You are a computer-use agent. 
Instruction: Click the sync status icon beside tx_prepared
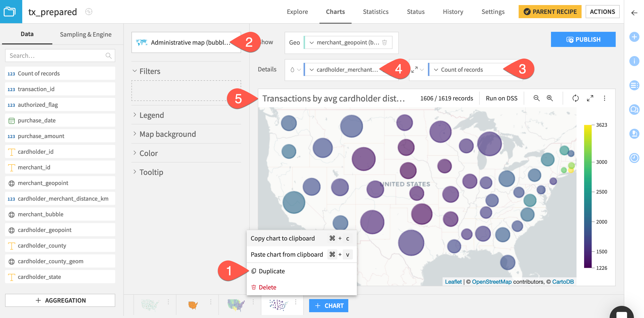coord(89,12)
